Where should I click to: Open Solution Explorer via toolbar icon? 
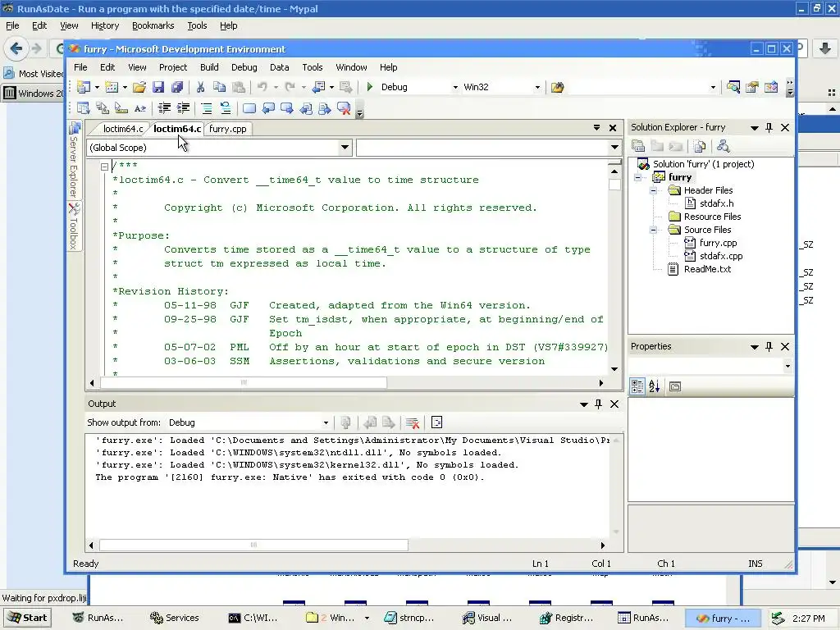(x=733, y=87)
